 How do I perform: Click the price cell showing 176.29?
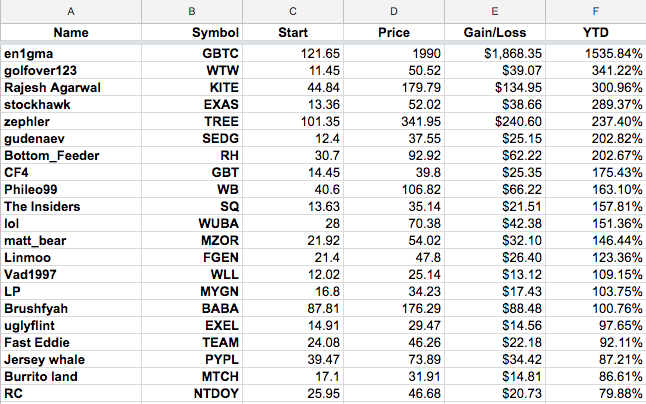click(x=394, y=308)
